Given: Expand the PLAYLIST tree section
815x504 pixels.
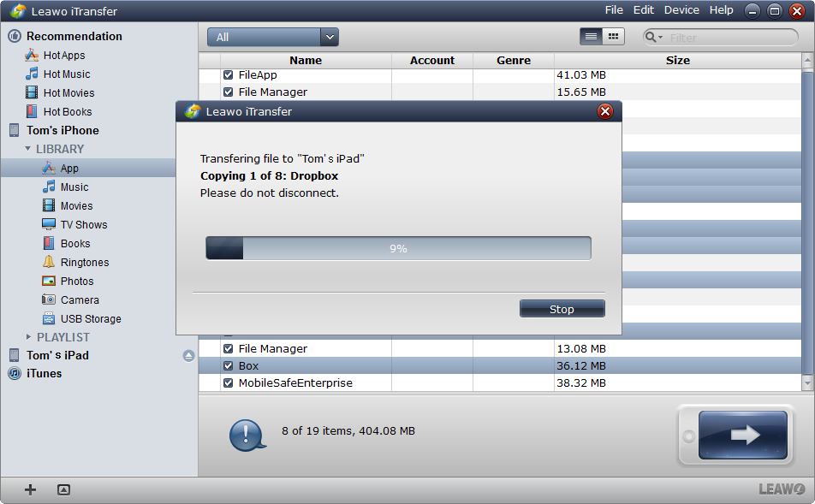Looking at the screenshot, I should coord(28,336).
